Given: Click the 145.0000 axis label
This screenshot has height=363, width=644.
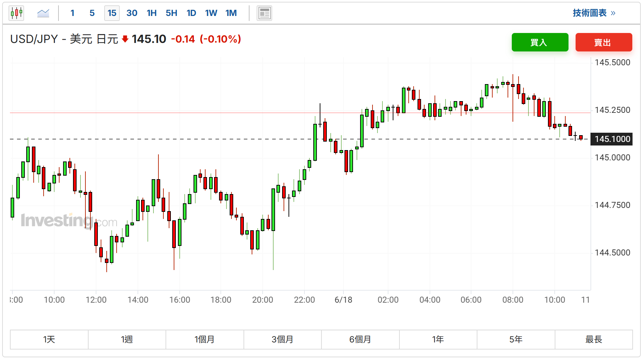Looking at the screenshot, I should 612,158.
